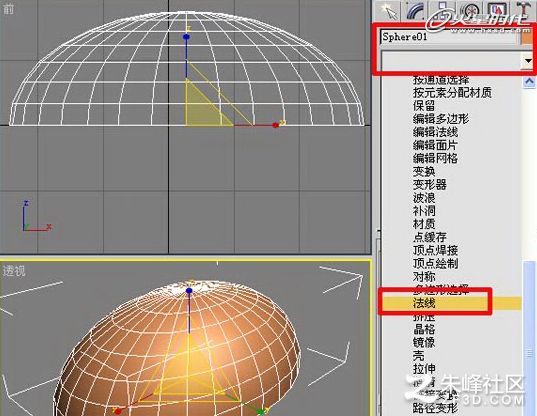537x416 pixels.
Task: Select the 对称 modifier
Action: (x=424, y=277)
